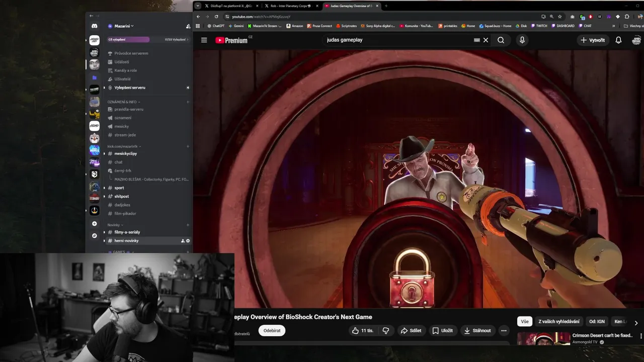Click the Odebírat subscribe button
Viewport: 644px width, 362px height.
[272, 330]
